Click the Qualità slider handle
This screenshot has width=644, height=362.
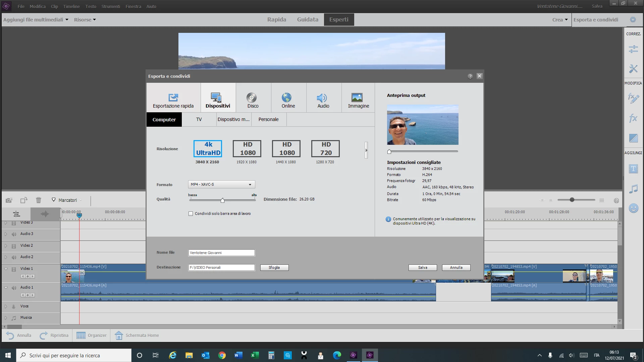(222, 200)
